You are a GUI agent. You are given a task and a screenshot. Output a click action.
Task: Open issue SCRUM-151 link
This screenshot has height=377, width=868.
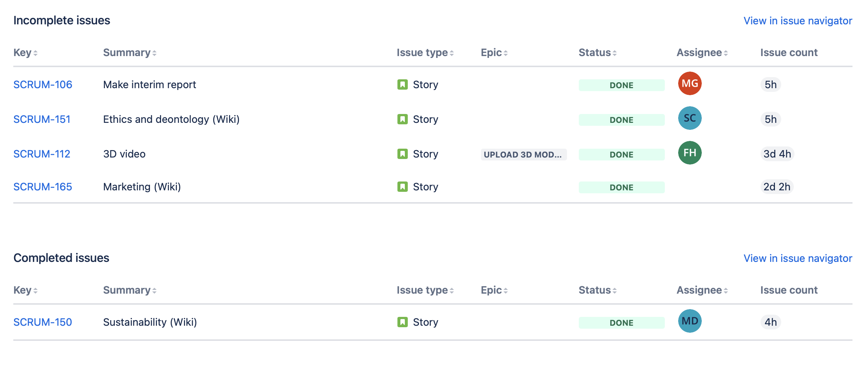pos(42,119)
